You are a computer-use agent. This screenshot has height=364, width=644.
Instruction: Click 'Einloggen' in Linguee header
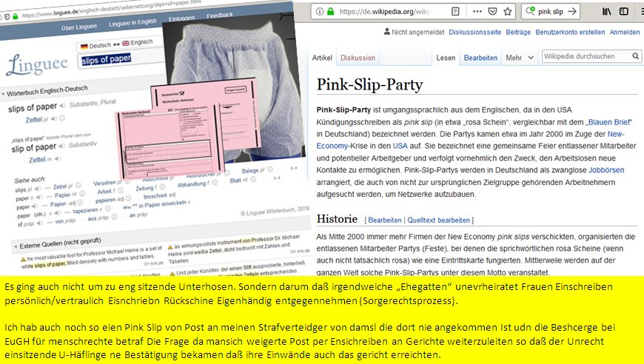[181, 18]
